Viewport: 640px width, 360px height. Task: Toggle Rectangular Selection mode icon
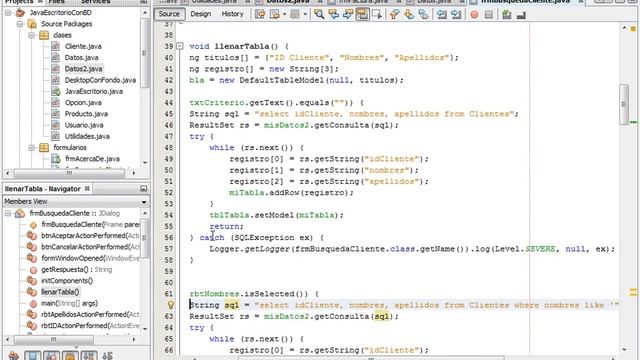pyautogui.click(x=377, y=15)
